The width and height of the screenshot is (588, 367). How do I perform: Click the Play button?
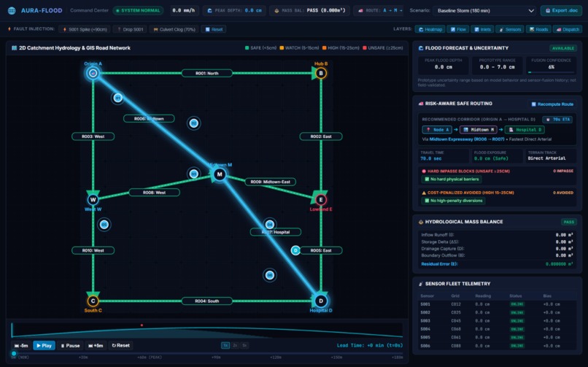tap(45, 345)
